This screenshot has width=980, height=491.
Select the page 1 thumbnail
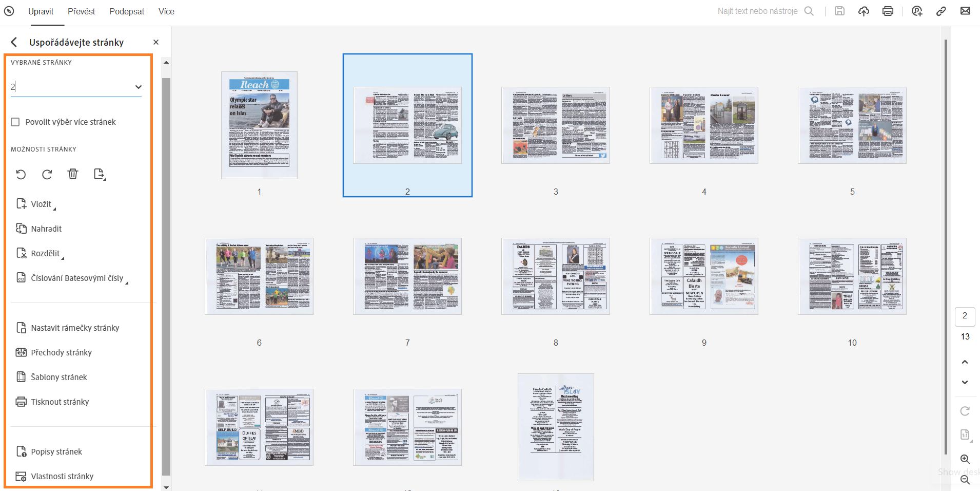(259, 125)
